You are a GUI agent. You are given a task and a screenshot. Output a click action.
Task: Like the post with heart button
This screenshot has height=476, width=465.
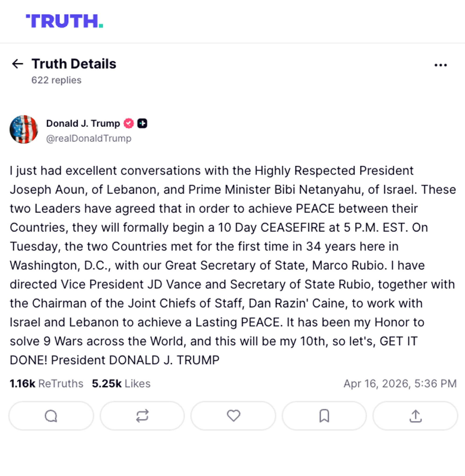pyautogui.click(x=233, y=416)
